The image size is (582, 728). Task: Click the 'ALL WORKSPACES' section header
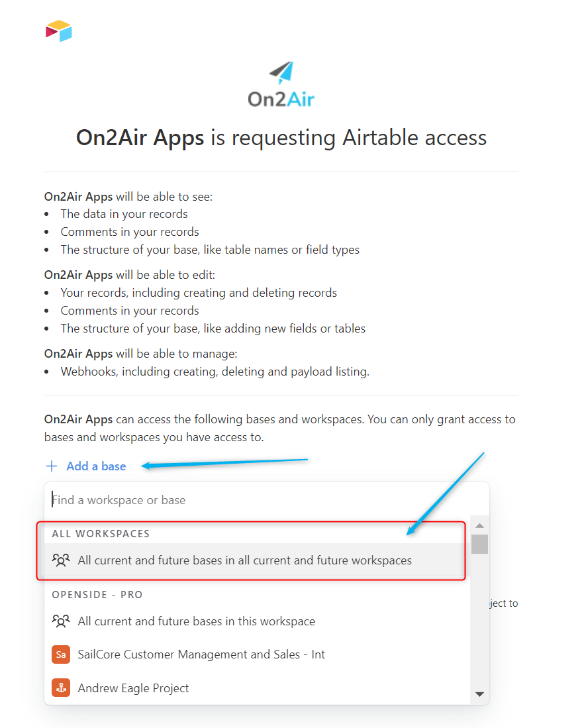click(101, 533)
